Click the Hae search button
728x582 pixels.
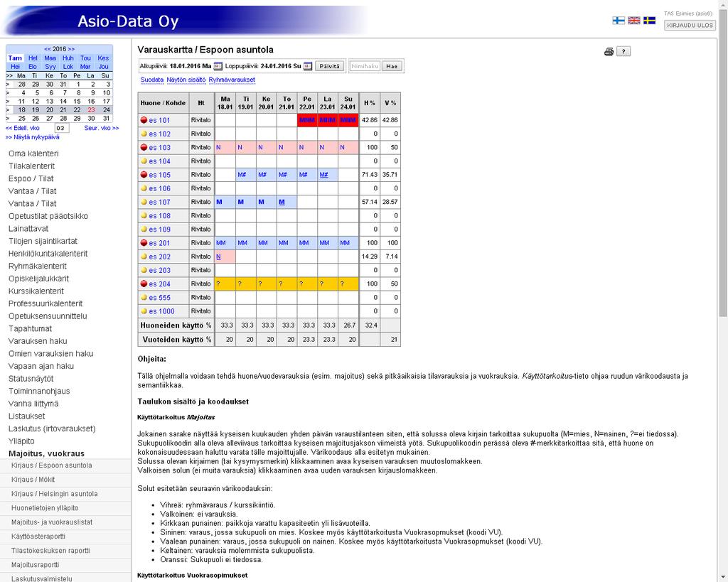pos(392,66)
